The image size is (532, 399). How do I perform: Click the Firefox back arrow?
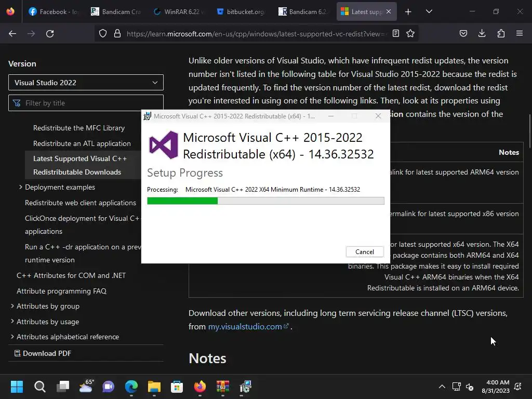click(12, 34)
